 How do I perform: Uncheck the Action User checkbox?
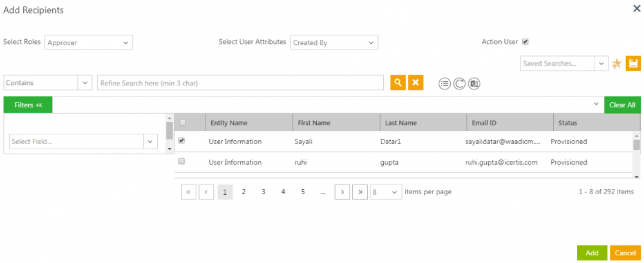[526, 42]
